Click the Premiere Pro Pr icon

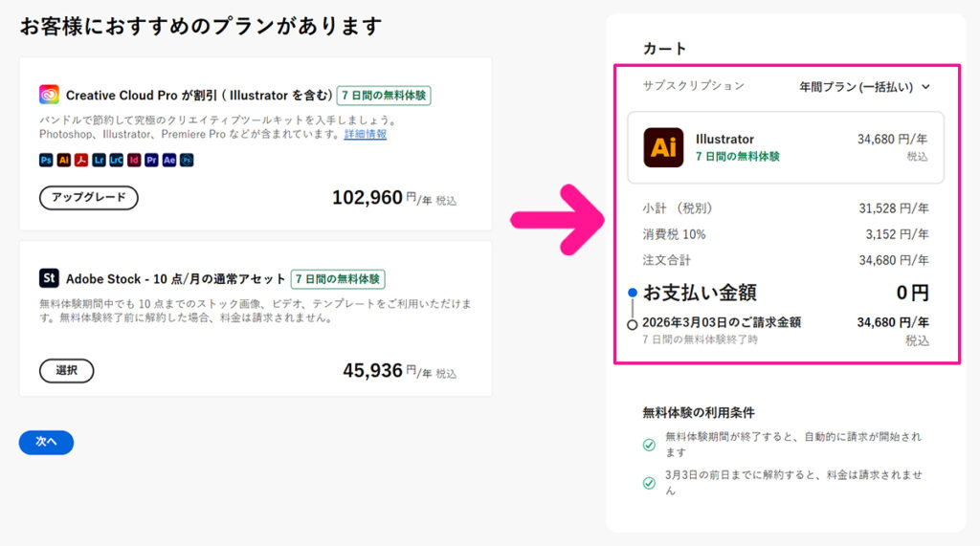151,160
